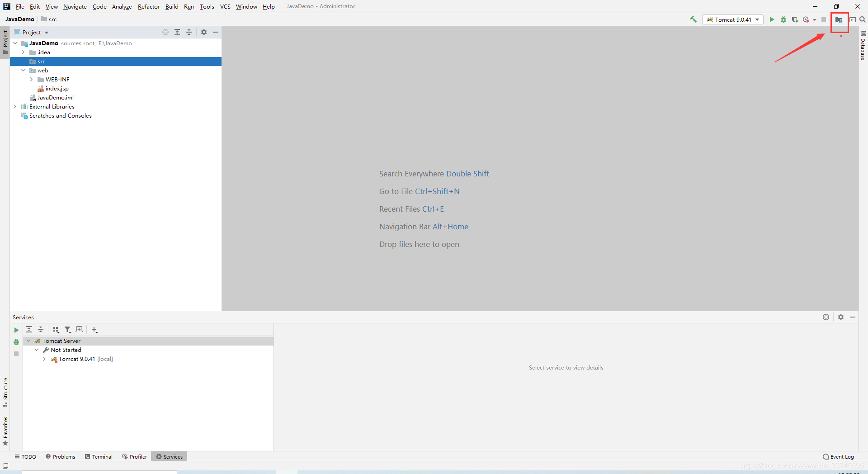Viewport: 868px width, 474px height.
Task: Open the Refactor menu
Action: coord(149,6)
